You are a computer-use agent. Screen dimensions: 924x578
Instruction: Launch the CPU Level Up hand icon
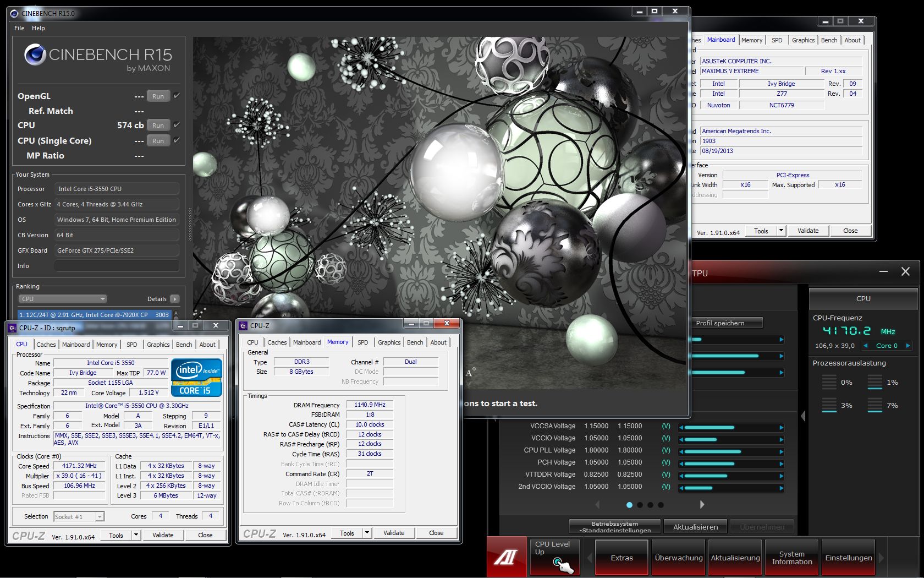pyautogui.click(x=563, y=565)
